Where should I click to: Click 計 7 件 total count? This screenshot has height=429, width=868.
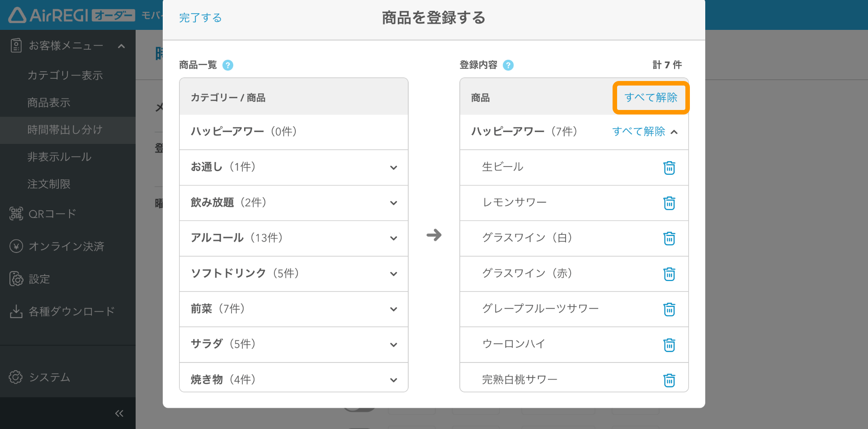(667, 65)
